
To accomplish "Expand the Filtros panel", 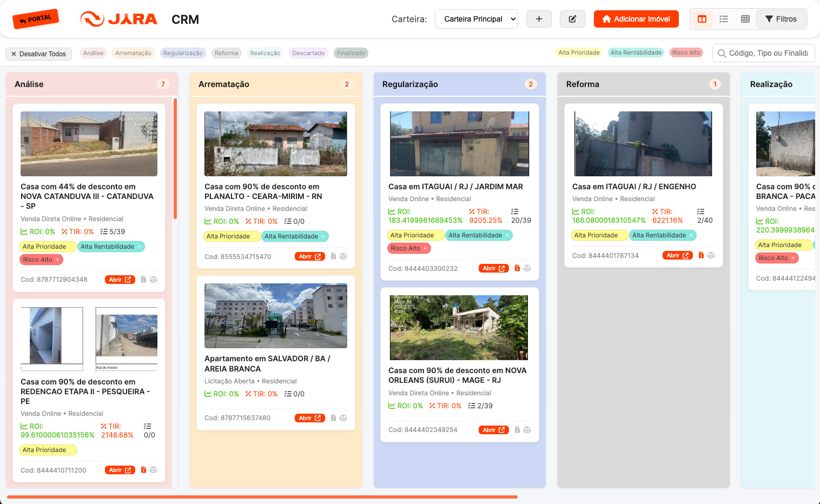I will (781, 19).
